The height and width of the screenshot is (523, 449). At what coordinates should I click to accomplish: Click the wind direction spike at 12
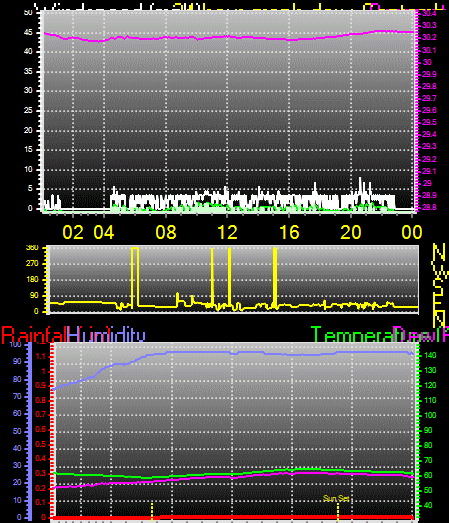pos(230,276)
